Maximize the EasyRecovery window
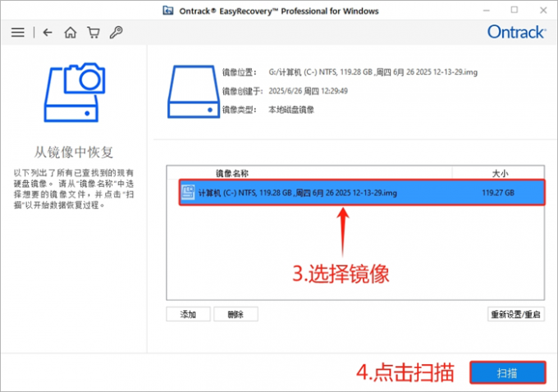Viewport: 558px width, 392px height. coord(515,11)
